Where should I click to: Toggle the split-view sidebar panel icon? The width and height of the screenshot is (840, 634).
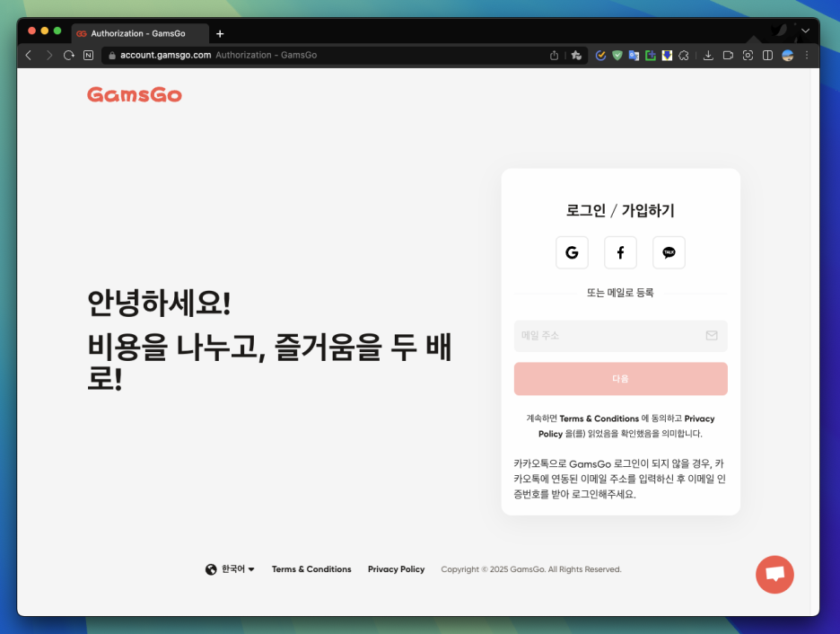[x=767, y=55]
